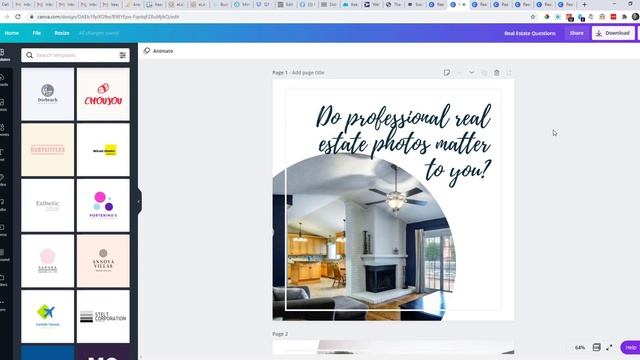The image size is (640, 360).
Task: Open the Folders tab in the sidebar
Action: (x=4, y=280)
